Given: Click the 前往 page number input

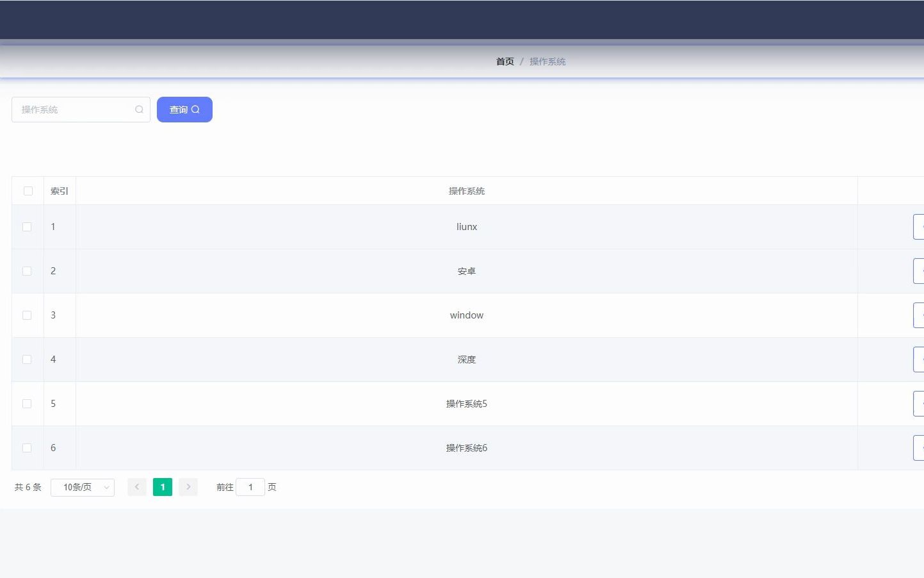Looking at the screenshot, I should click(x=250, y=487).
